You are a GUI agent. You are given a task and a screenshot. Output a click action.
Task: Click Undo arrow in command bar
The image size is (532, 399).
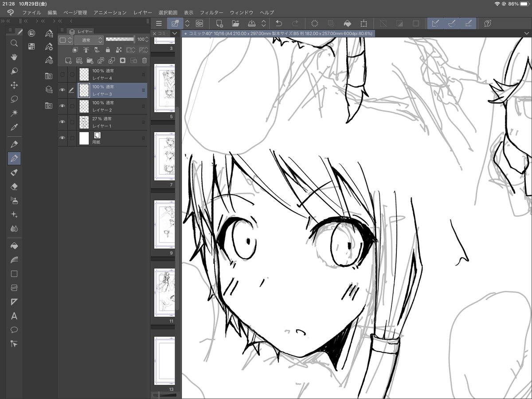click(x=279, y=23)
